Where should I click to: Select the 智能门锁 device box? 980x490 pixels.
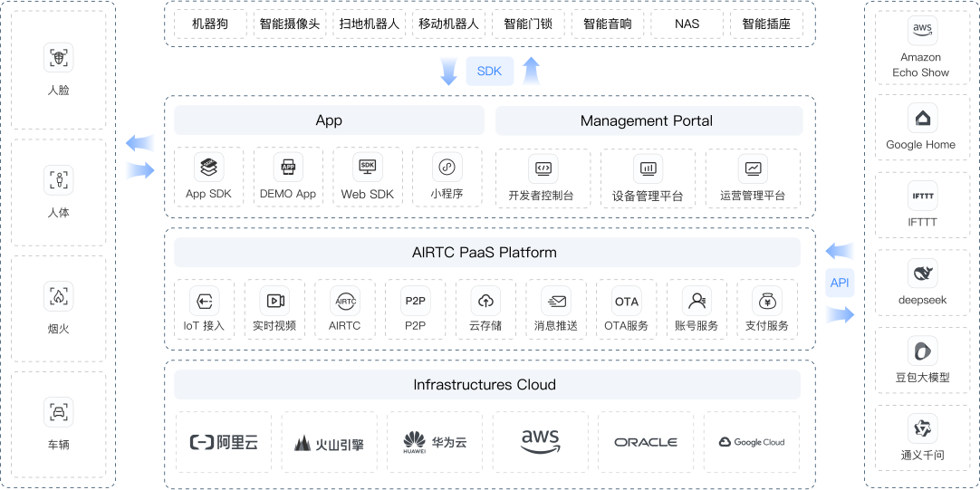528,24
